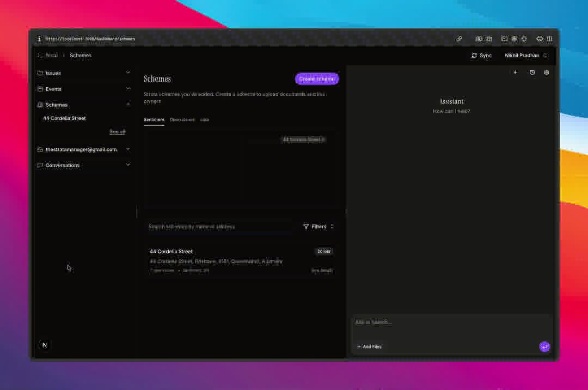Click the Create scheme button

point(317,79)
